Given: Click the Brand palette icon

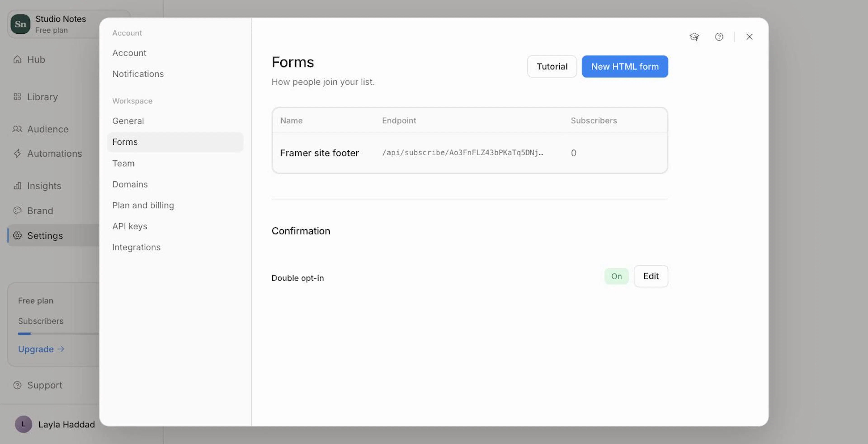Looking at the screenshot, I should pyautogui.click(x=17, y=211).
